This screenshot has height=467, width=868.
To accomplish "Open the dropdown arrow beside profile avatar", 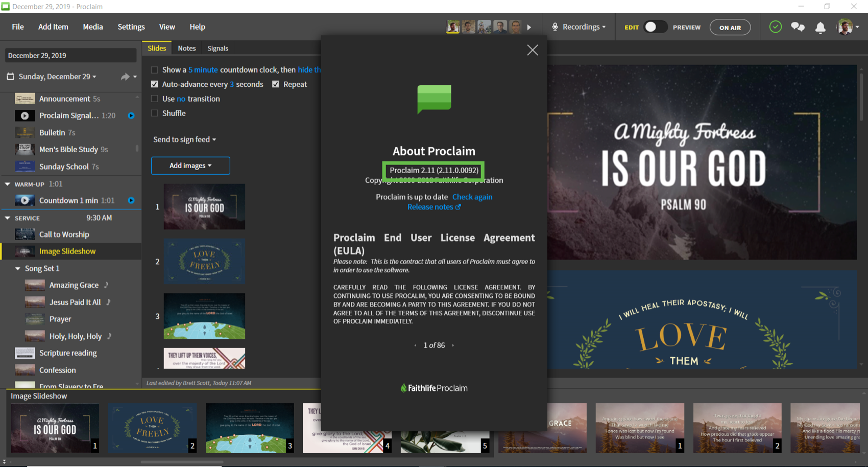I will click(x=857, y=27).
